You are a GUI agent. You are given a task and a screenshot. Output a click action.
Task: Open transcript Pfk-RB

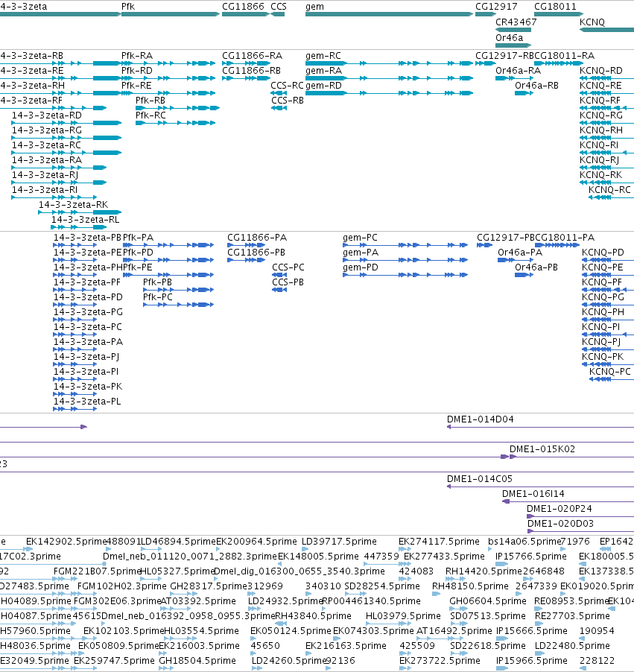150,101
